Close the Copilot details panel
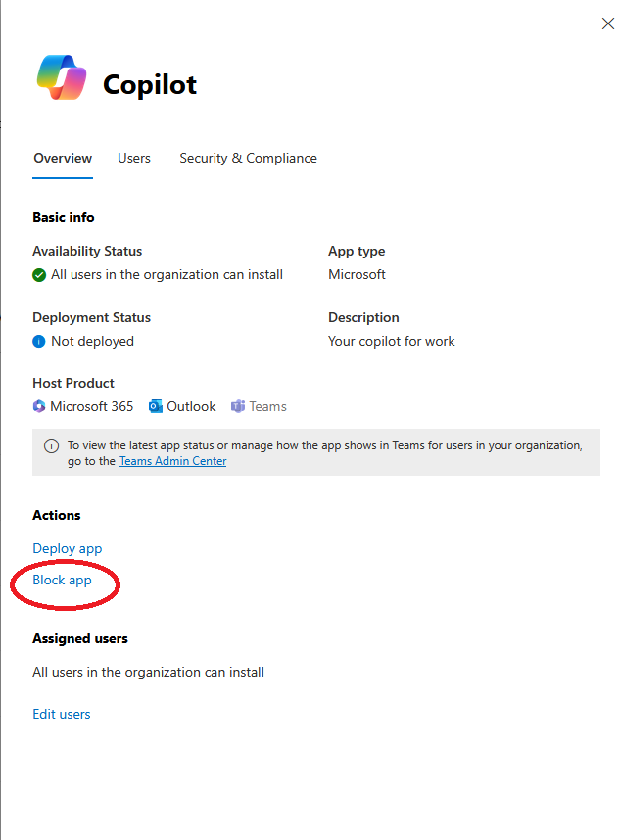 [607, 23]
